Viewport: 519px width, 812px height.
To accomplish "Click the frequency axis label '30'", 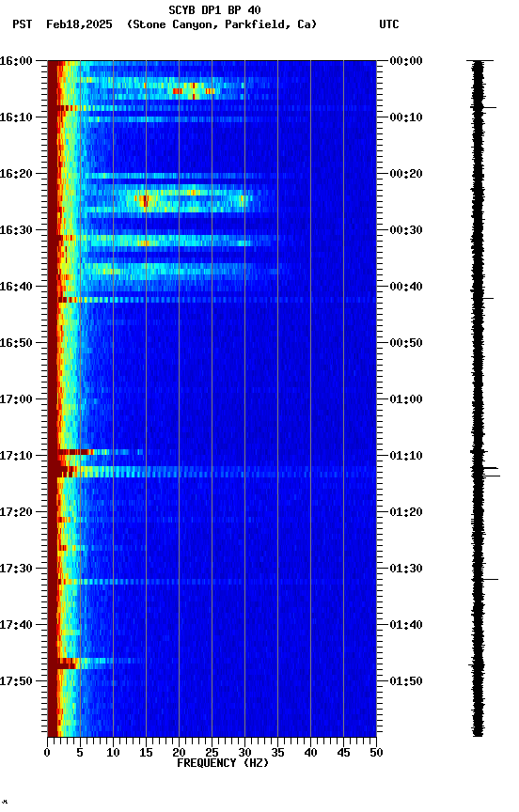I will 244,753.
